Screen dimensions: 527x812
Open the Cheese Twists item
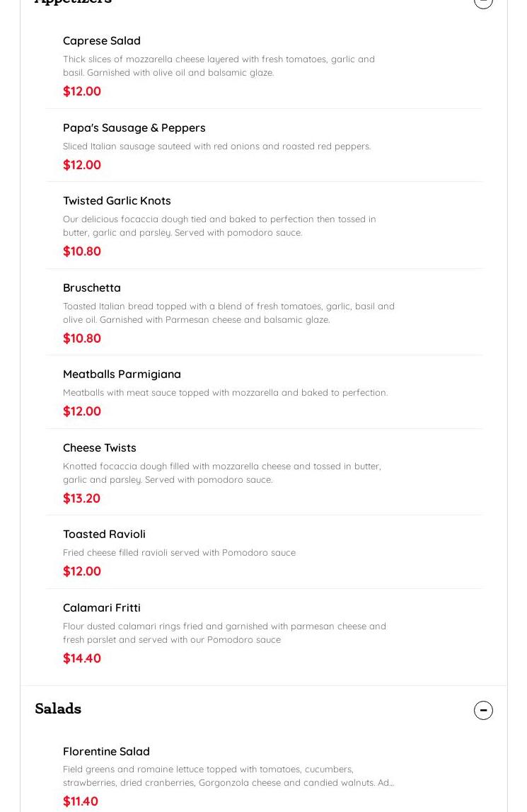pyautogui.click(x=100, y=448)
